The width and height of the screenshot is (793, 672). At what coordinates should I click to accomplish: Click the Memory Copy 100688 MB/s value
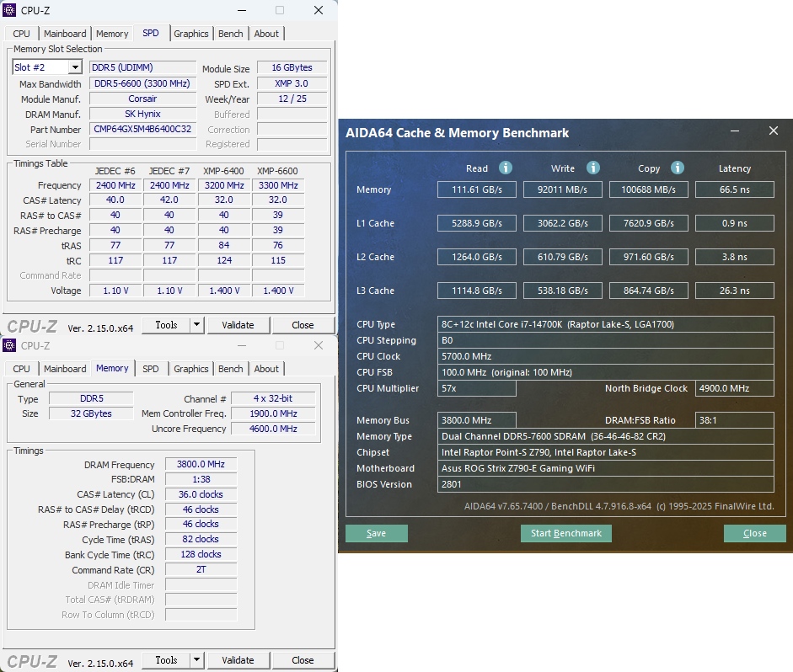(649, 189)
